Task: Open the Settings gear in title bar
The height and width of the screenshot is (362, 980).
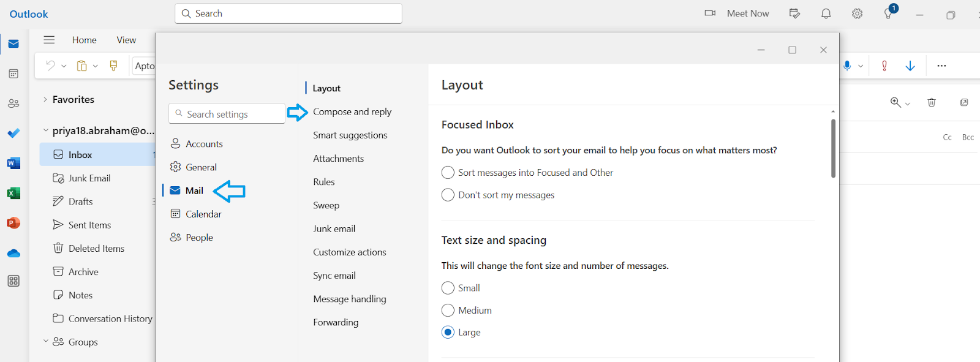Action: (858, 13)
